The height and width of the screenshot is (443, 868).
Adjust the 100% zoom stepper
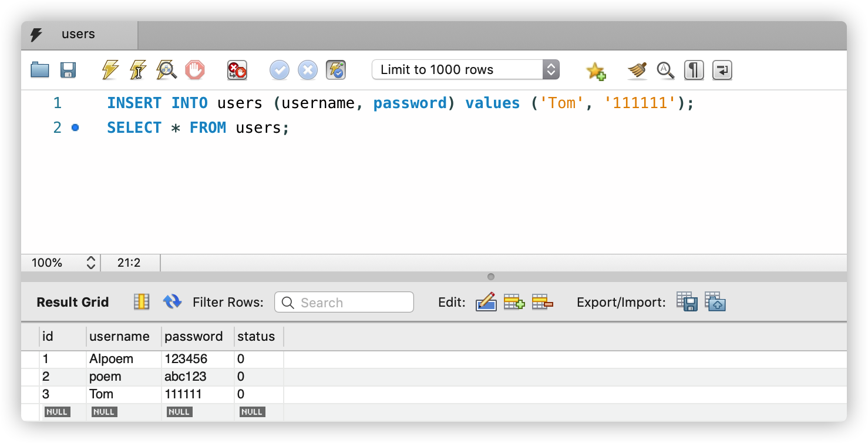(x=91, y=263)
